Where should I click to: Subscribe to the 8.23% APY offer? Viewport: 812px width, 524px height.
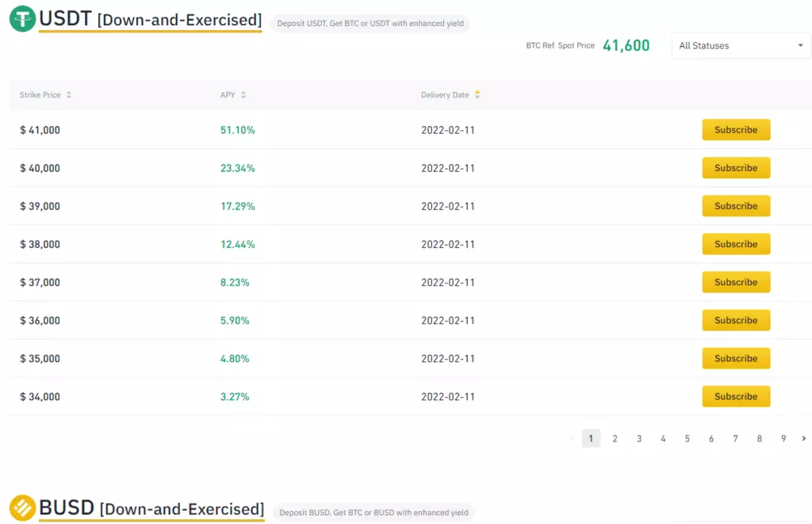pos(736,282)
